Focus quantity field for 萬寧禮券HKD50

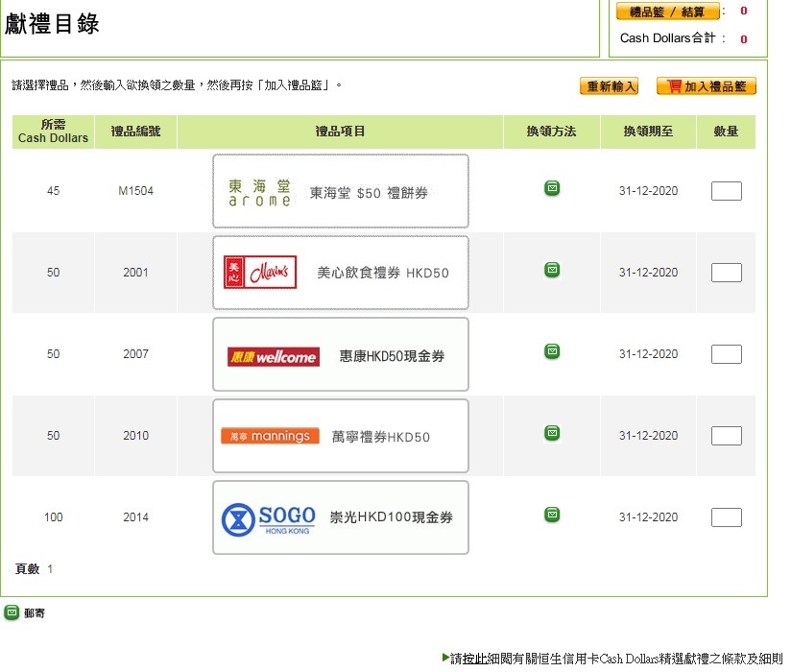(726, 436)
